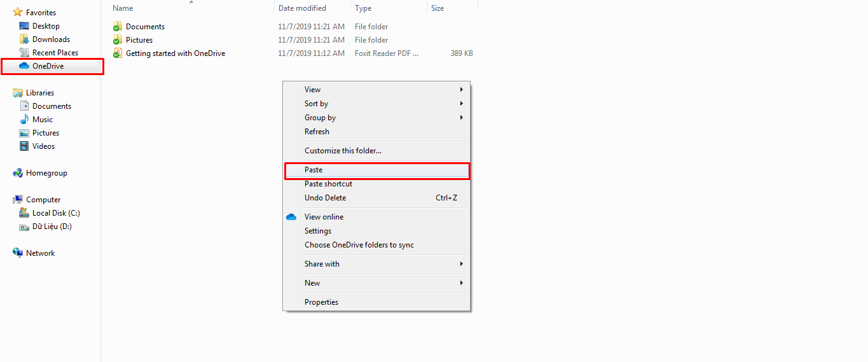
Task: Click the Getting started with OneDrive PDF icon
Action: (x=118, y=53)
